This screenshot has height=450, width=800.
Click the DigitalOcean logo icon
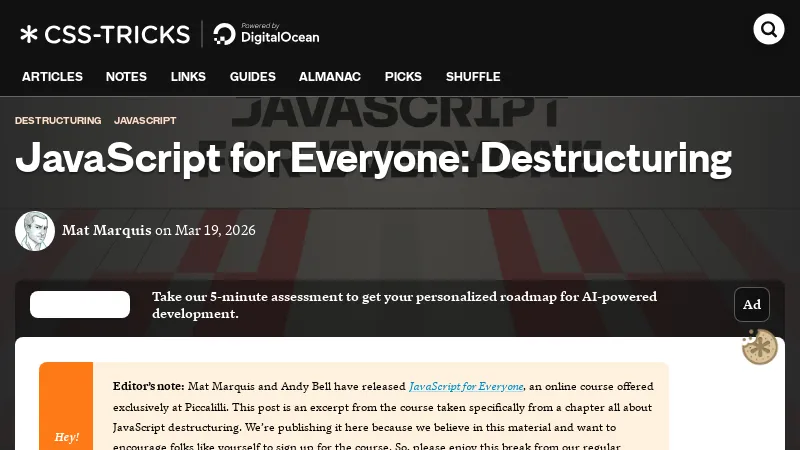[224, 34]
